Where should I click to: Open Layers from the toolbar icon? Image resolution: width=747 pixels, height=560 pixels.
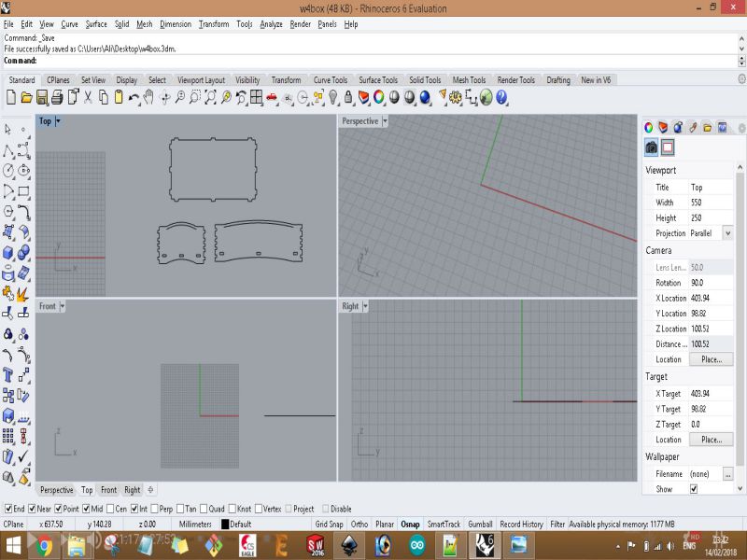pyautogui.click(x=363, y=98)
